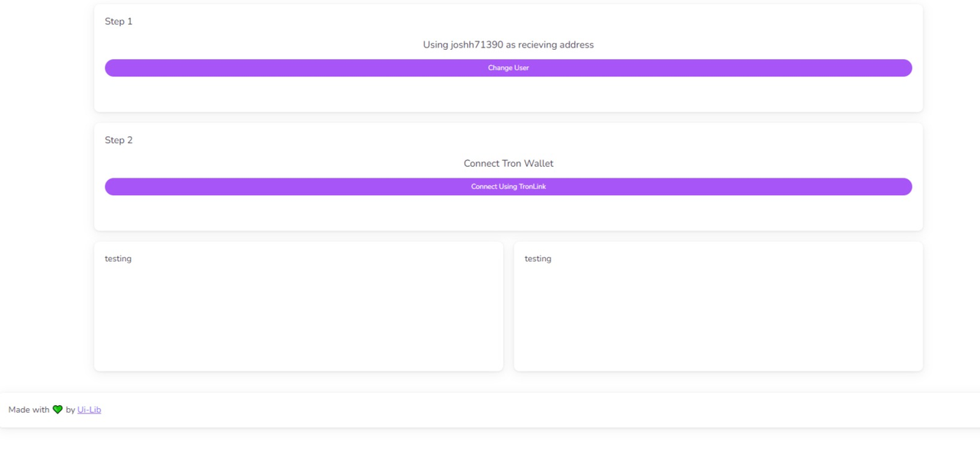980x464 pixels.
Task: Open the Ui-Lib footer link
Action: click(x=89, y=410)
